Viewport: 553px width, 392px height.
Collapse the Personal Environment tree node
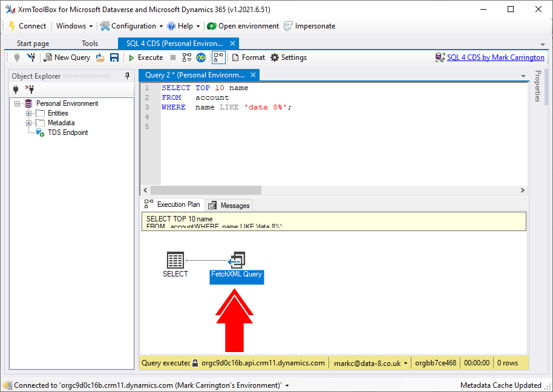point(18,103)
